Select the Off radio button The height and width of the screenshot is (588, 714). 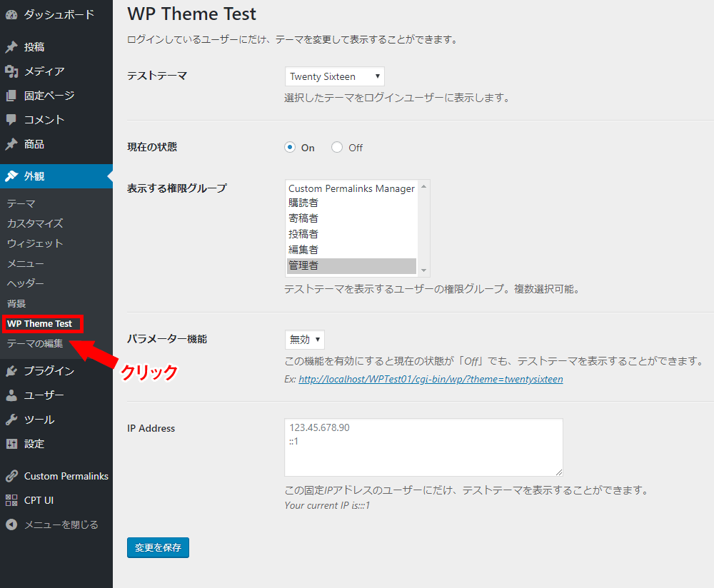(x=337, y=148)
